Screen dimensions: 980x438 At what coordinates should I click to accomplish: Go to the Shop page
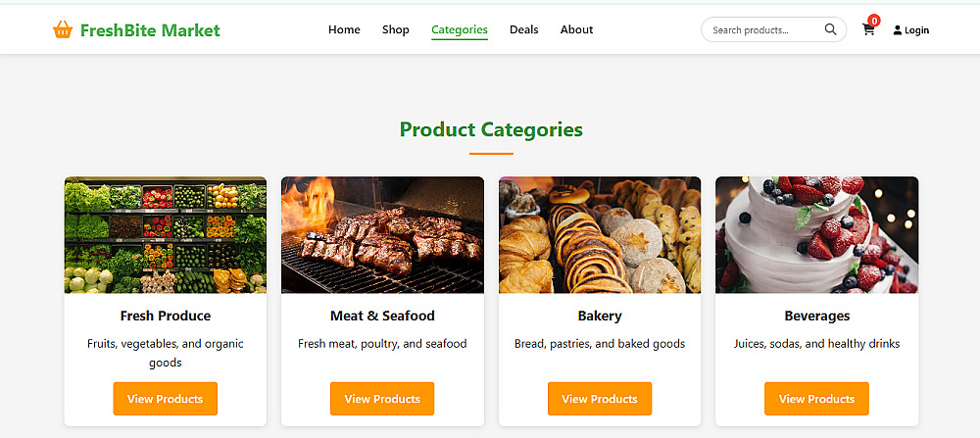396,29
